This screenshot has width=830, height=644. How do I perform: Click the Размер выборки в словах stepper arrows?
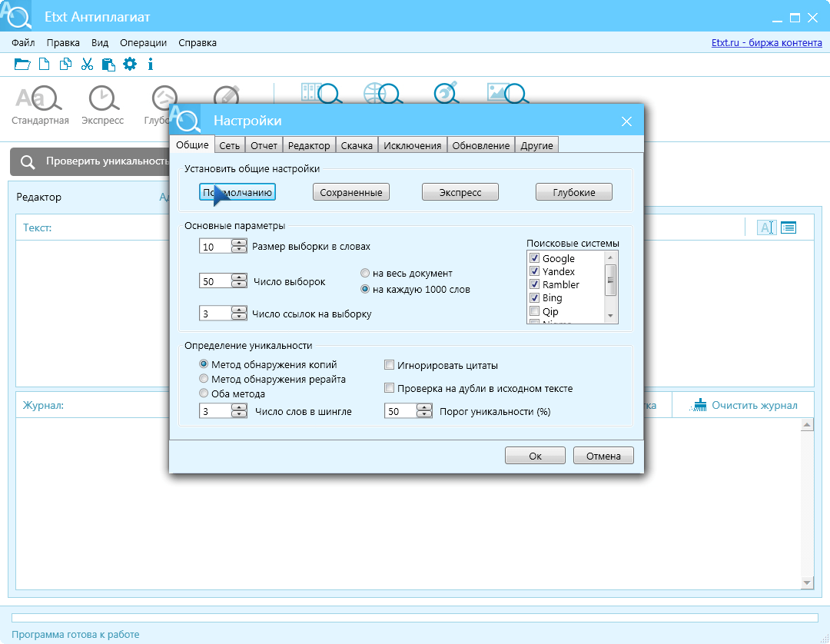[x=239, y=246]
